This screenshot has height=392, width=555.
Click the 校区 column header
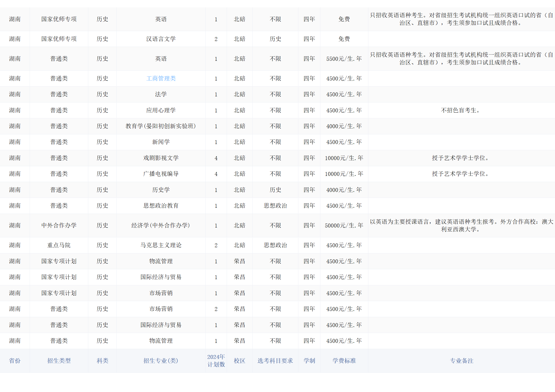tap(239, 361)
